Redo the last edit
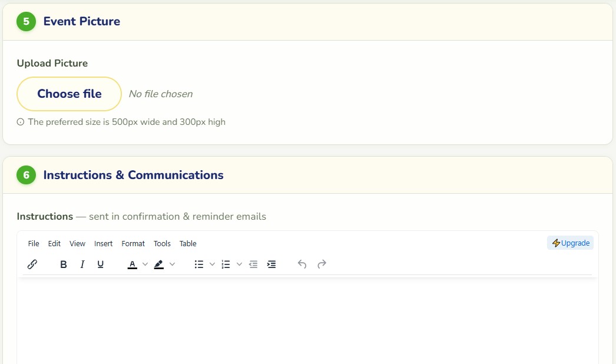Image resolution: width=616 pixels, height=364 pixels. tap(322, 264)
